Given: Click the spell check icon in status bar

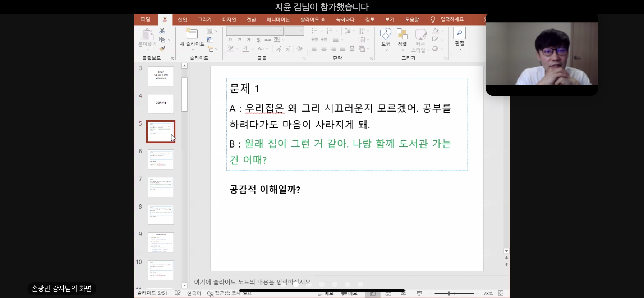Looking at the screenshot, I should click(178, 293).
